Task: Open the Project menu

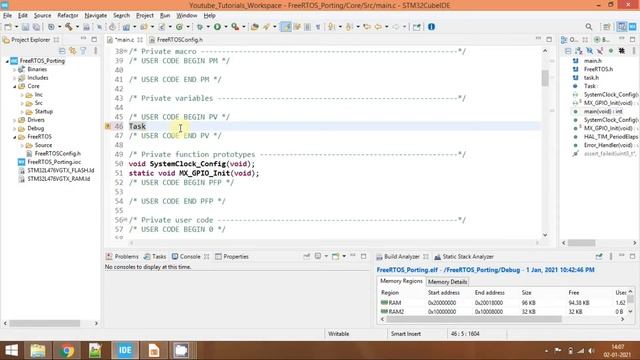Action: [x=144, y=16]
